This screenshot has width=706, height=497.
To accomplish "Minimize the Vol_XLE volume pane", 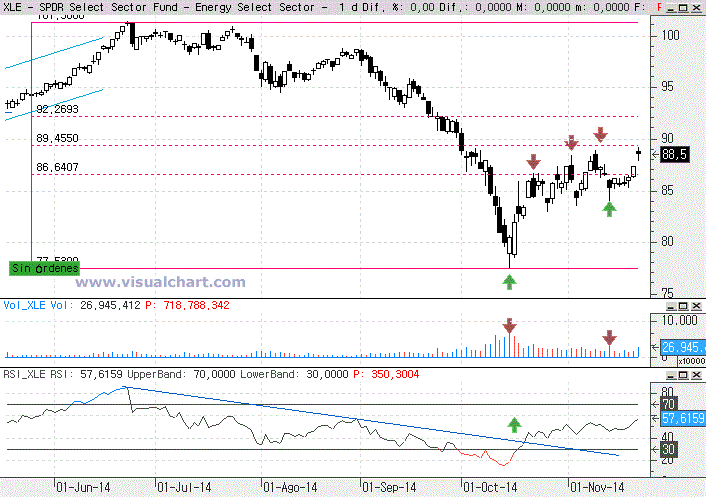I will pos(670,306).
